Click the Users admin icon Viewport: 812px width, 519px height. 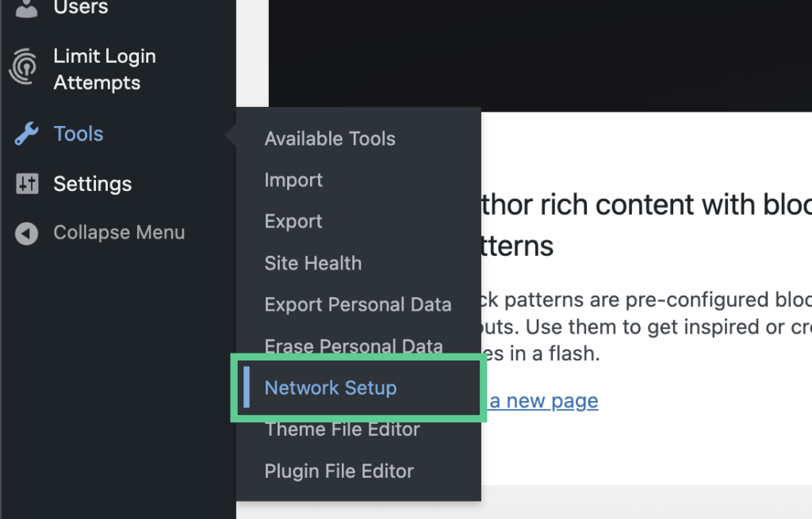(25, 8)
